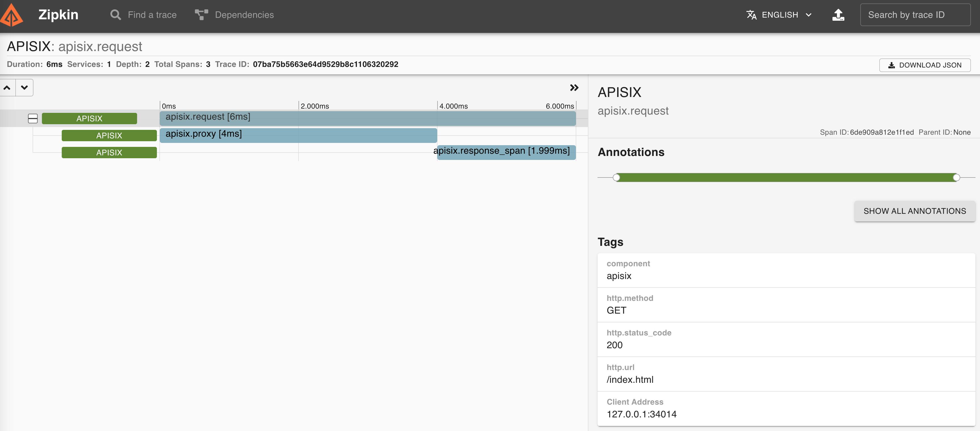
Task: Click the component value apisix
Action: point(619,276)
